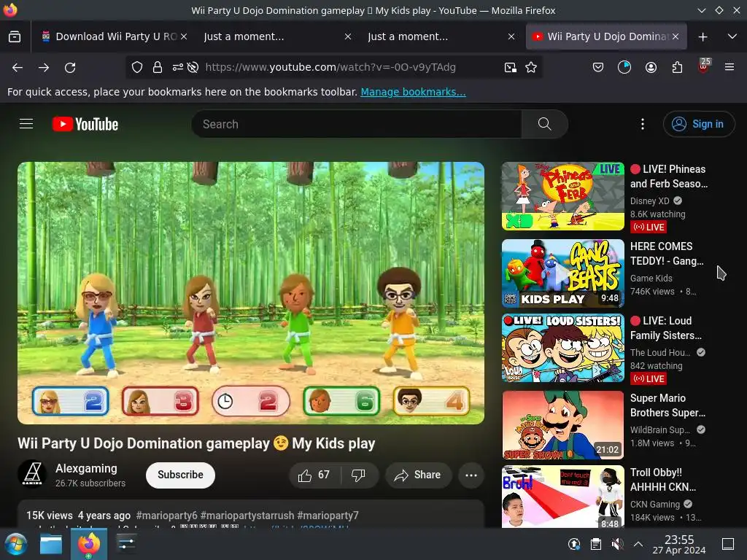Save page to Pocket
This screenshot has width=747, height=560.
pyautogui.click(x=598, y=68)
